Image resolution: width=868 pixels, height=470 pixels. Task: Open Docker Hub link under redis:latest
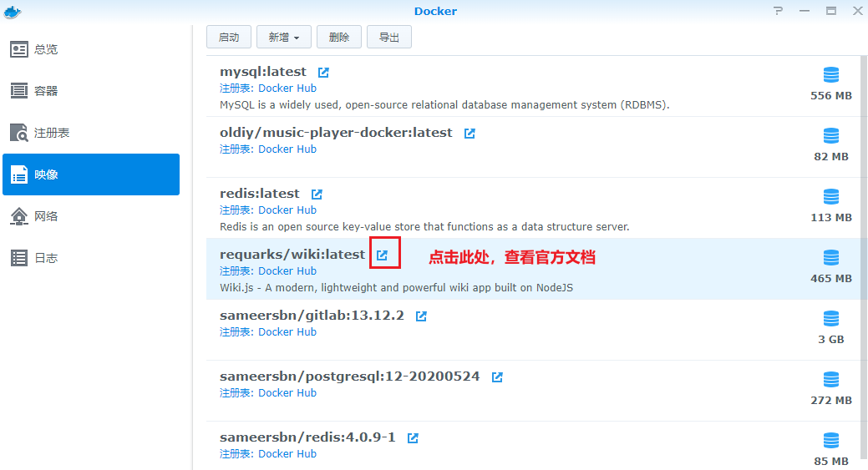287,210
